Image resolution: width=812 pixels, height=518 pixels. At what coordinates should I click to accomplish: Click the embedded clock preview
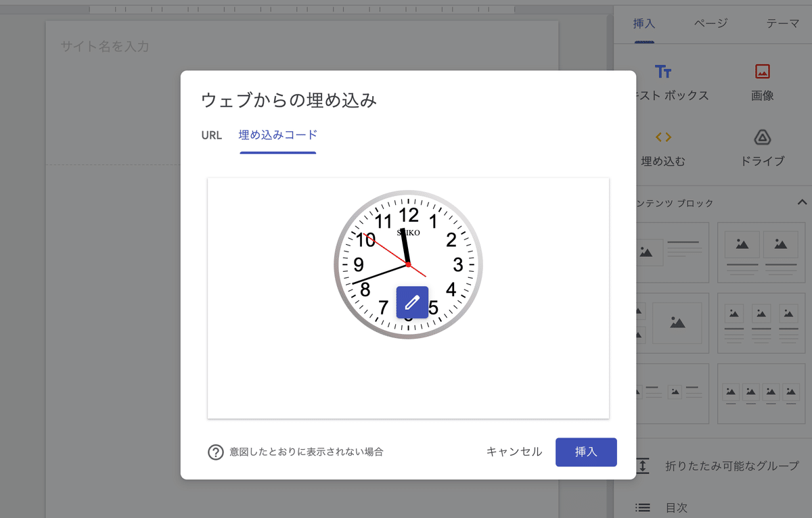(408, 264)
